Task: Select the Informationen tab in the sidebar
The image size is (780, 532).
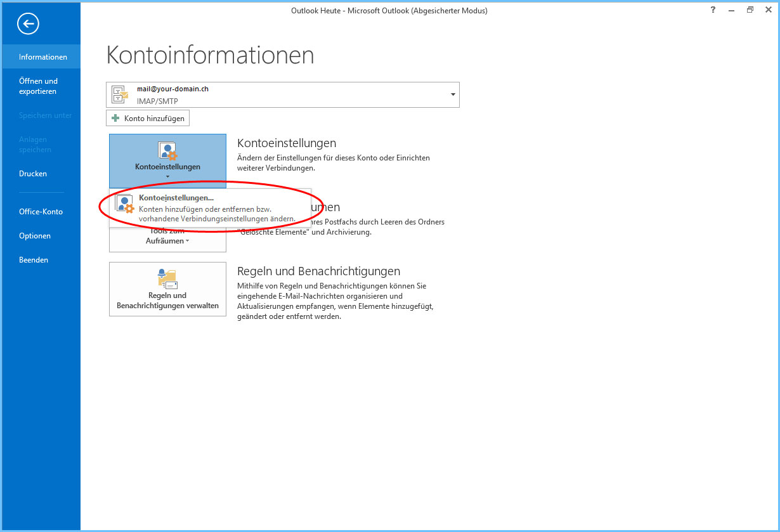Action: [42, 57]
